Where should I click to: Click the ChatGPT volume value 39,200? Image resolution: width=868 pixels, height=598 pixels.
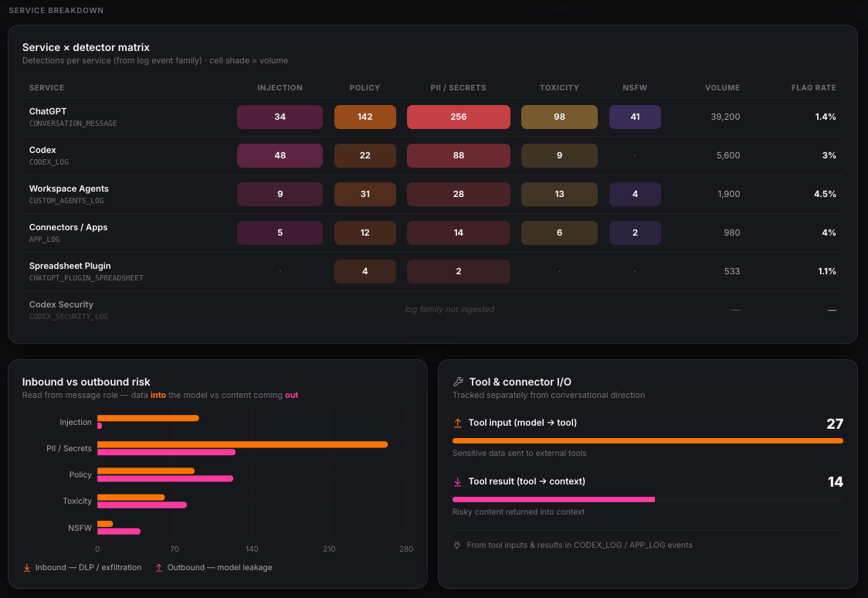[x=725, y=117]
